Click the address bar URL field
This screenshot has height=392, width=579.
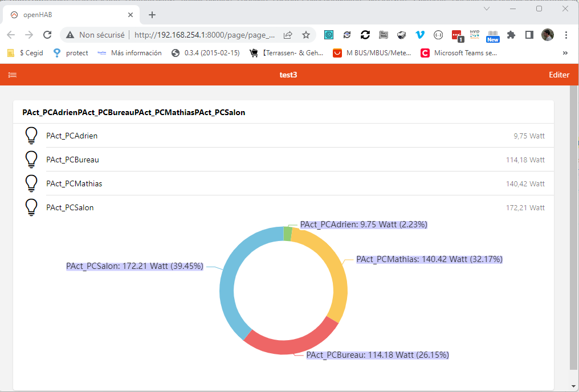pyautogui.click(x=204, y=35)
